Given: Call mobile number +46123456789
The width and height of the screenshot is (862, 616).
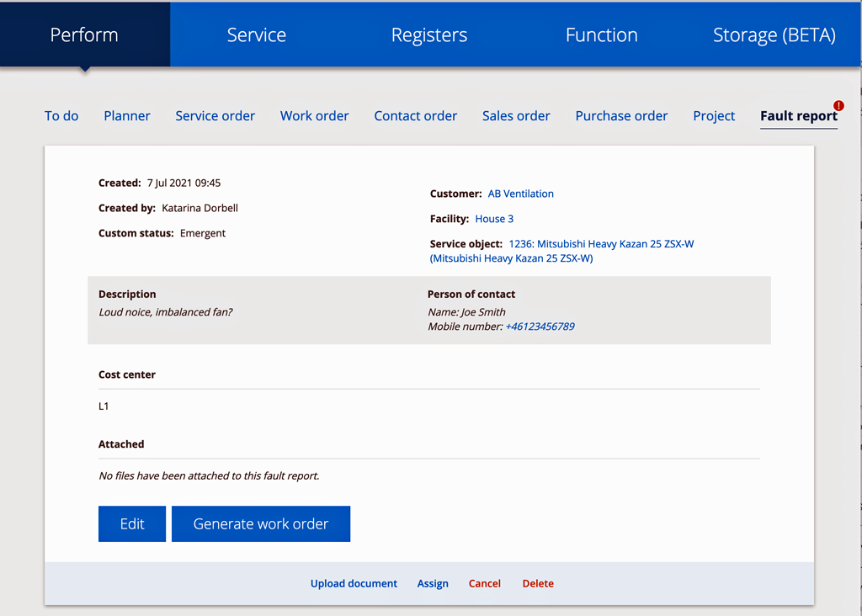Looking at the screenshot, I should pos(540,327).
